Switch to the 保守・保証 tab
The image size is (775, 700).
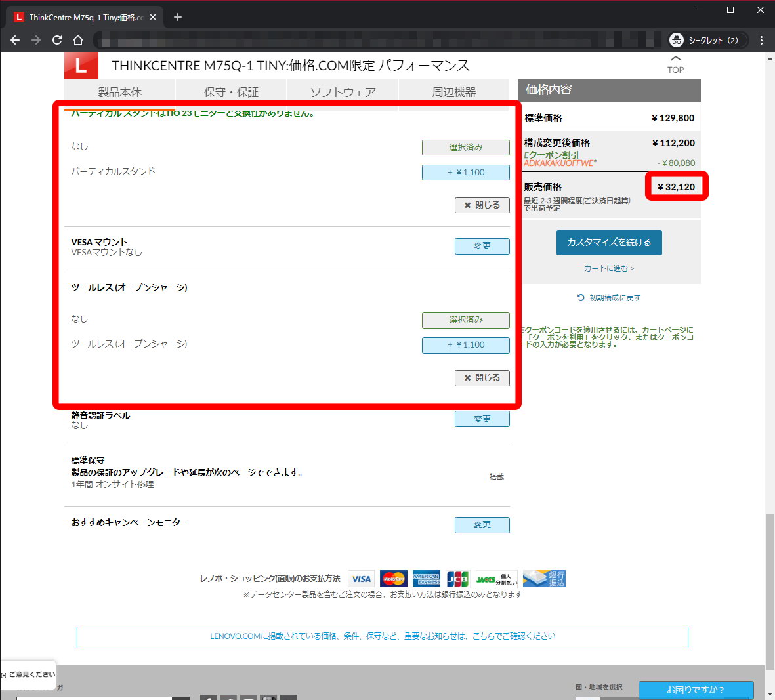(231, 92)
